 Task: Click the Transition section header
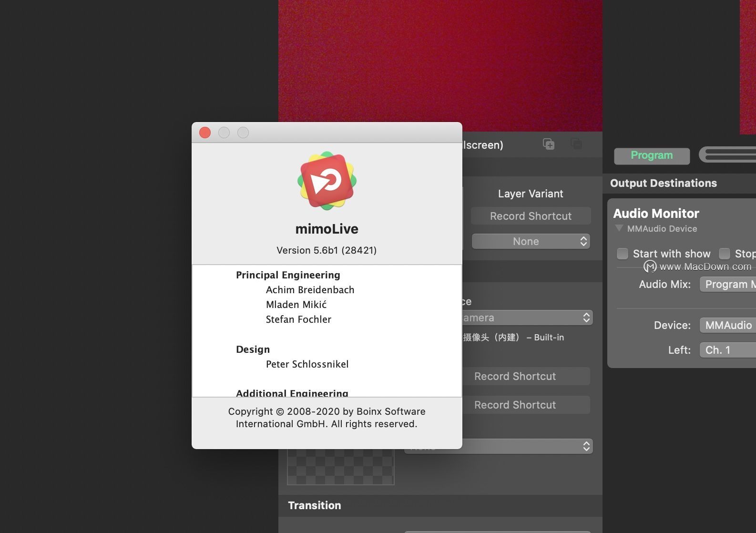coord(315,505)
